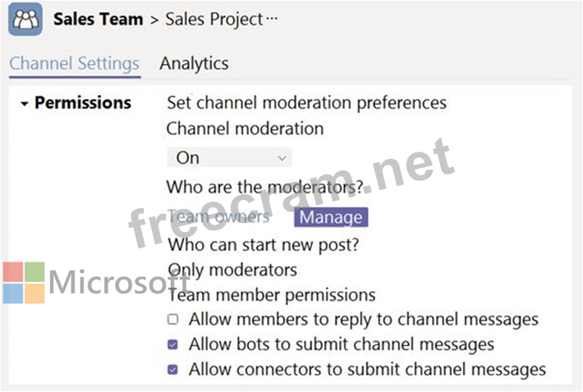Click the Permissions heading label
Viewport: 583px width, 392px height.
pyautogui.click(x=83, y=103)
